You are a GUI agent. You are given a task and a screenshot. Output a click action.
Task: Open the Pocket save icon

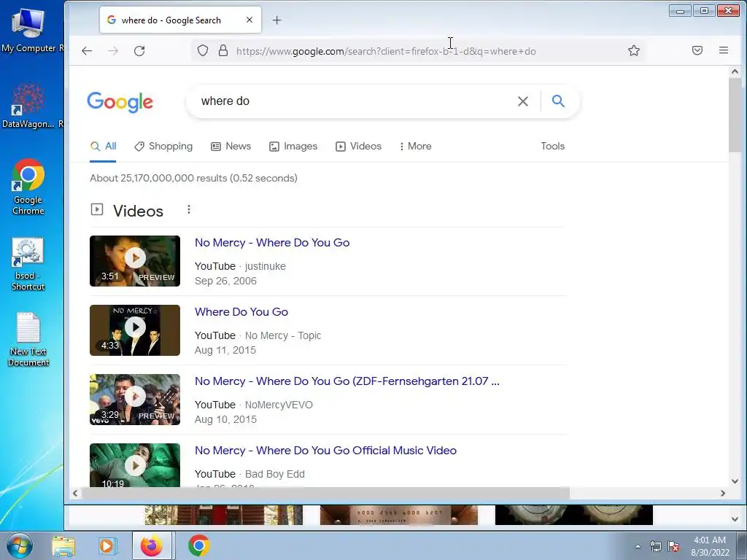[697, 50]
